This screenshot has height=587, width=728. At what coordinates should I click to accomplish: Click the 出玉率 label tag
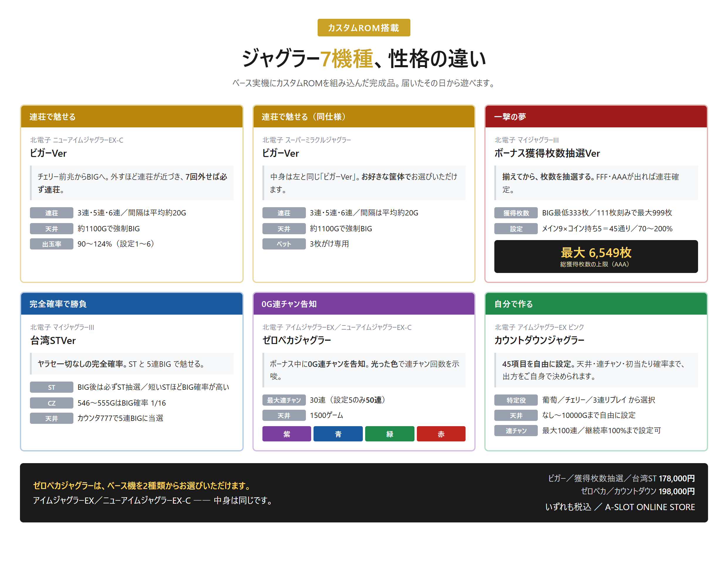coord(51,244)
